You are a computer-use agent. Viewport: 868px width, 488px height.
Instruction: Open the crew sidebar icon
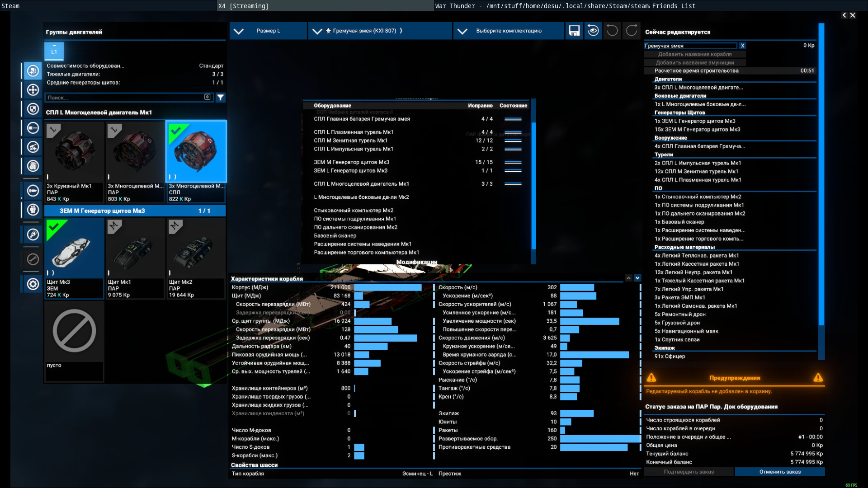coord(33,210)
